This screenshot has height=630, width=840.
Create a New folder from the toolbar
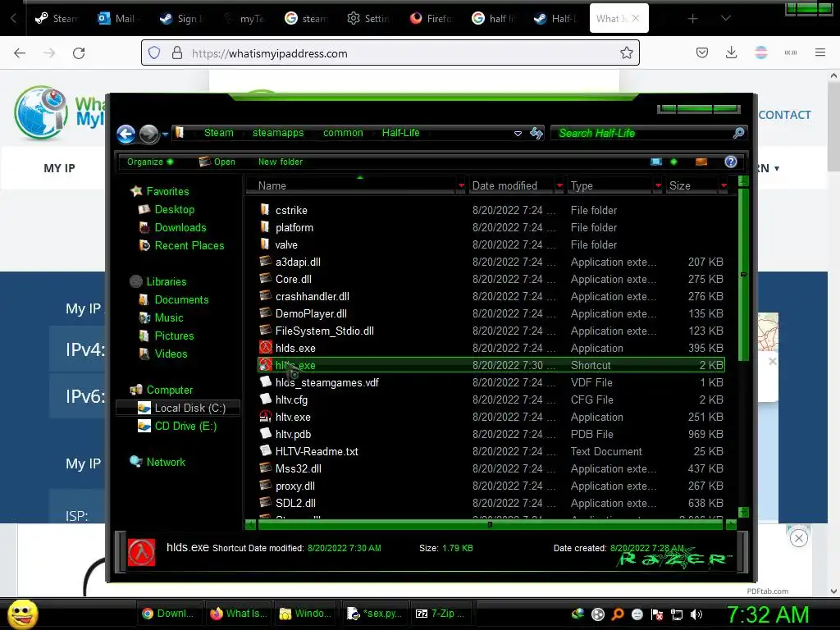pos(281,162)
